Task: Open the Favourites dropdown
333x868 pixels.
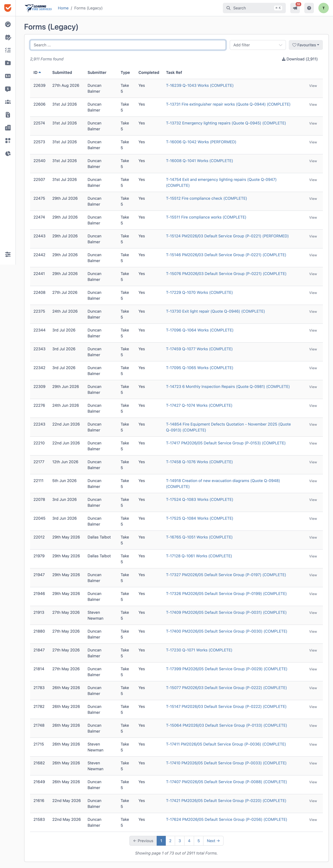Action: tap(306, 45)
